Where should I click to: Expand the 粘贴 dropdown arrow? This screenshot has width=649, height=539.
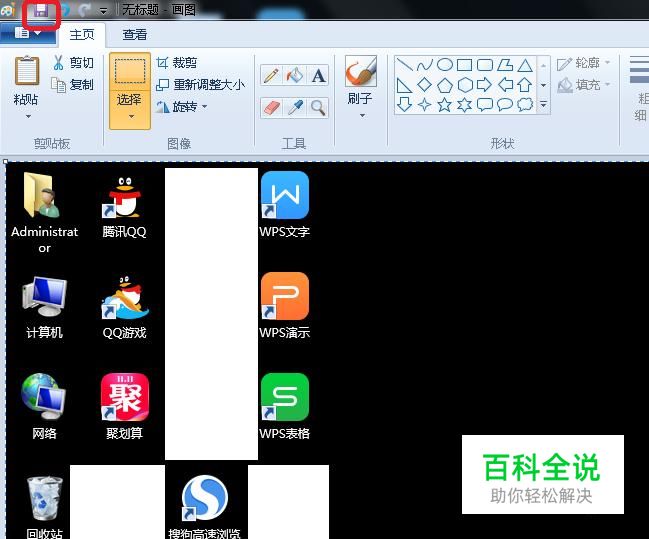(28, 117)
